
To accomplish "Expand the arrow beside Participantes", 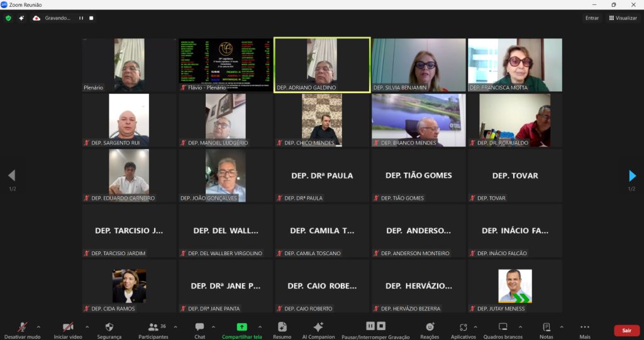I will coord(175,327).
